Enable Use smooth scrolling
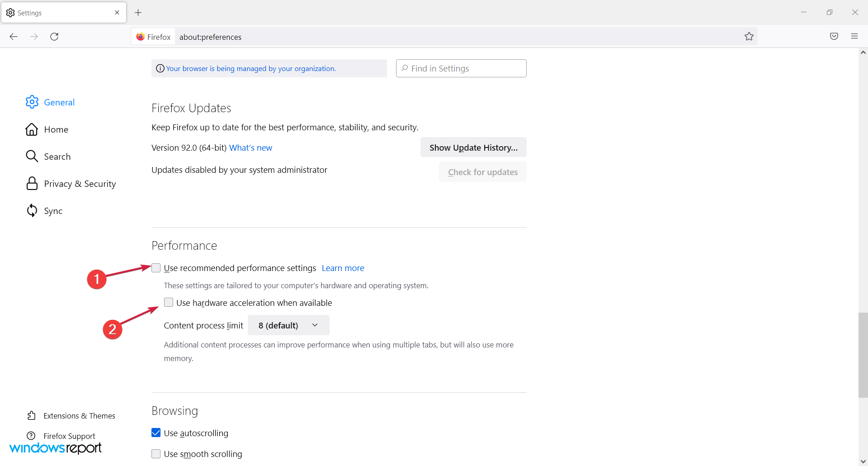Viewport: 868px width, 466px height. (156, 453)
